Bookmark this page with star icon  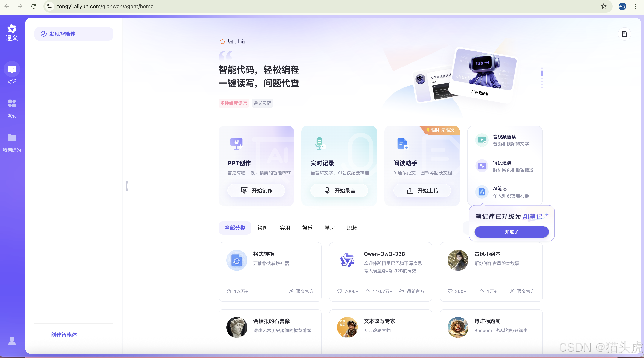603,6
